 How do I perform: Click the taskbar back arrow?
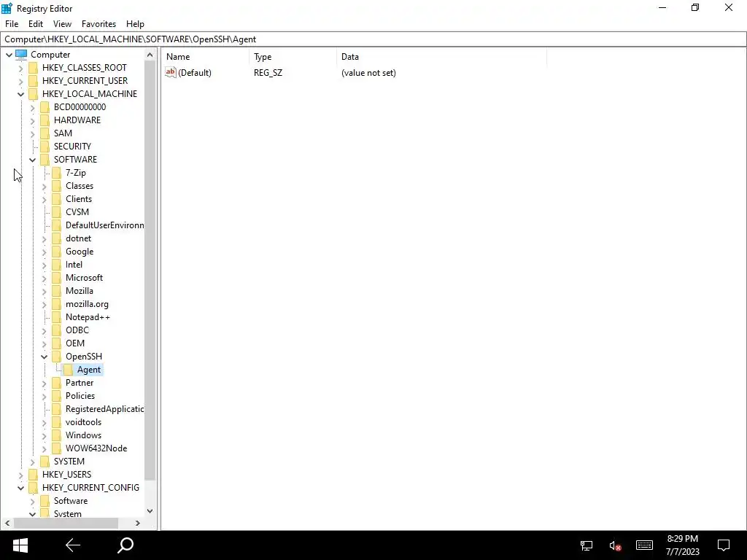point(73,545)
